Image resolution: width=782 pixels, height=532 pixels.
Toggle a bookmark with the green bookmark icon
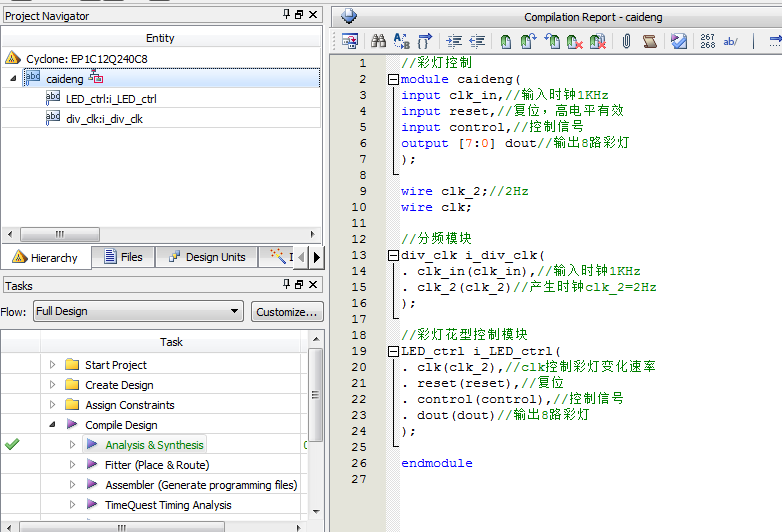506,41
